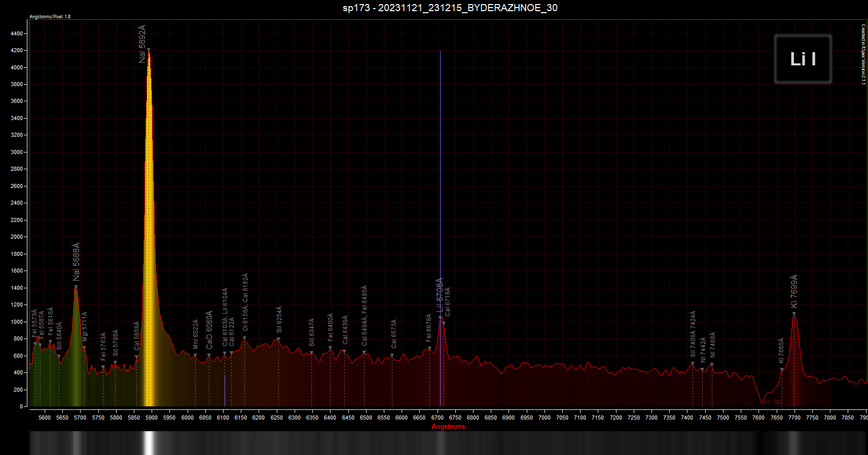Click the Created in RSpec Version text

pyautogui.click(x=863, y=55)
